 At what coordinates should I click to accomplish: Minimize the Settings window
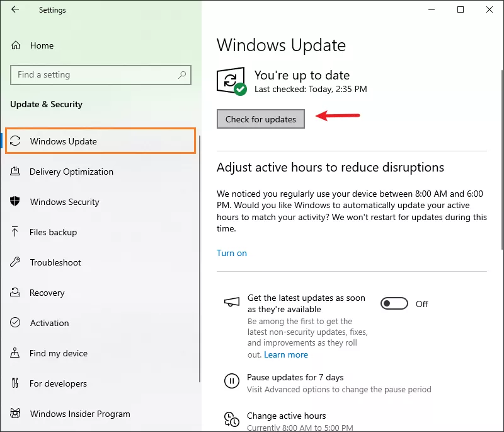432,9
